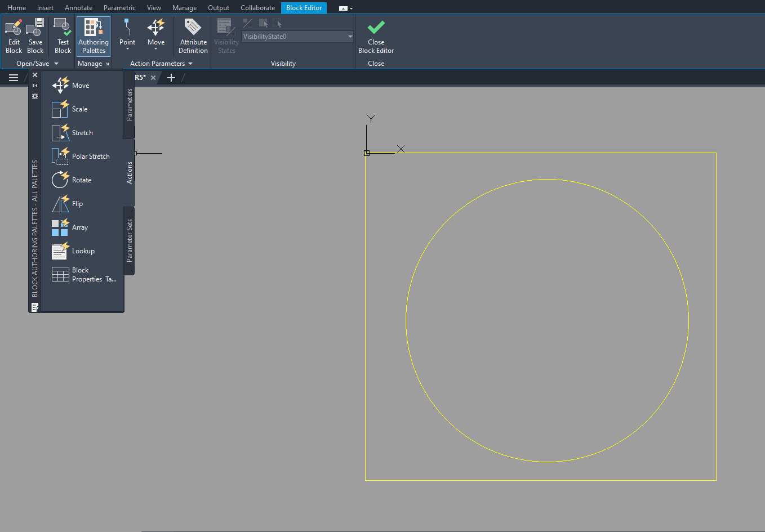The height and width of the screenshot is (532, 765).
Task: Toggle auto-hide on the Block Authoring palette
Action: tap(34, 85)
